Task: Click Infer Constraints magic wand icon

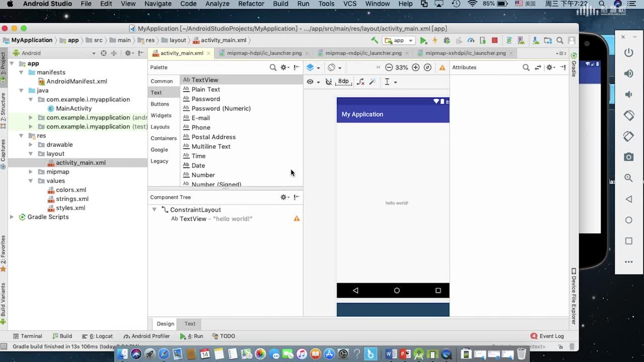Action: click(x=373, y=81)
